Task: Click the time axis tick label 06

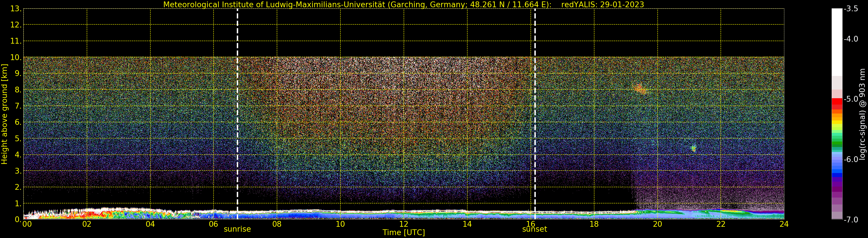Action: (214, 224)
